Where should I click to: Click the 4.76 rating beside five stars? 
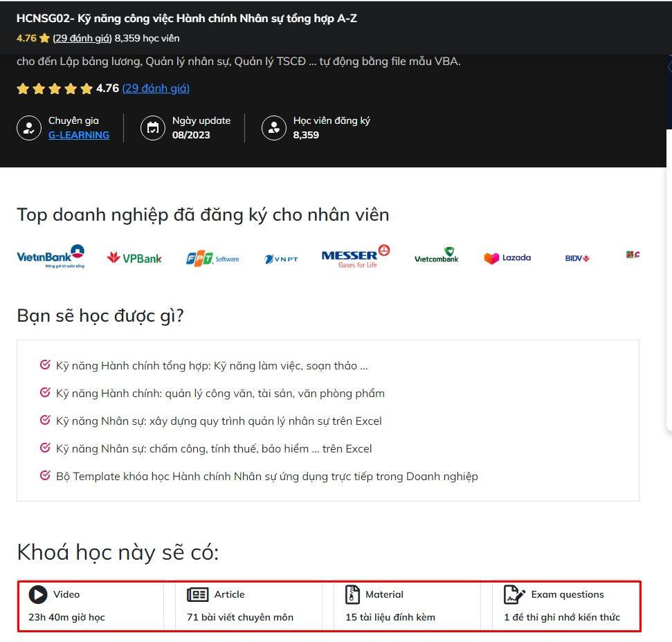107,89
